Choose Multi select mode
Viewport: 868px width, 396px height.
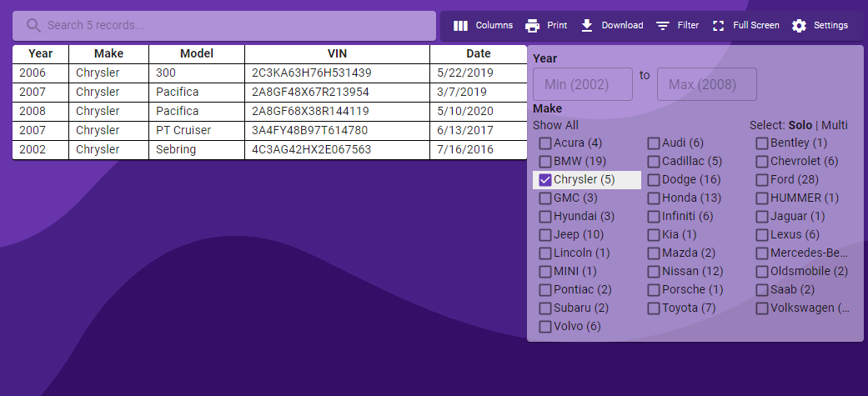[x=835, y=125]
